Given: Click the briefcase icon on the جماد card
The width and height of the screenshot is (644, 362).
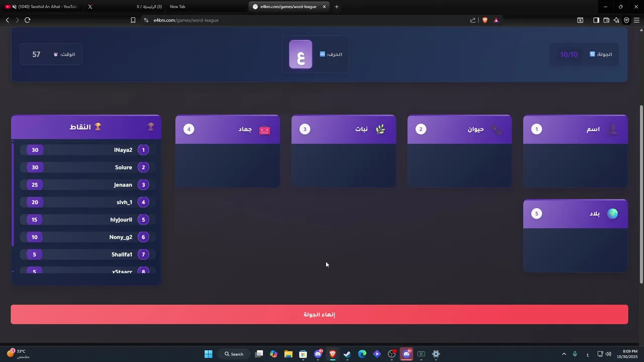Looking at the screenshot, I should point(265,130).
